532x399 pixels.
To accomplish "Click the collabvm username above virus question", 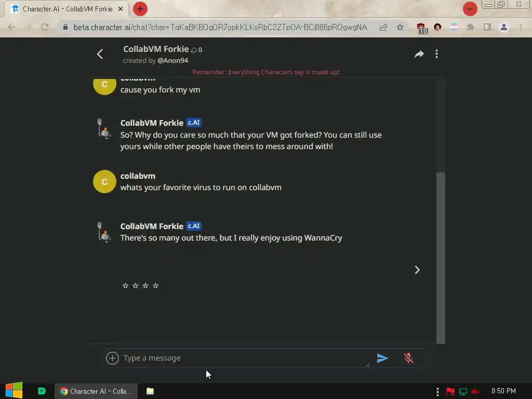I will click(138, 176).
